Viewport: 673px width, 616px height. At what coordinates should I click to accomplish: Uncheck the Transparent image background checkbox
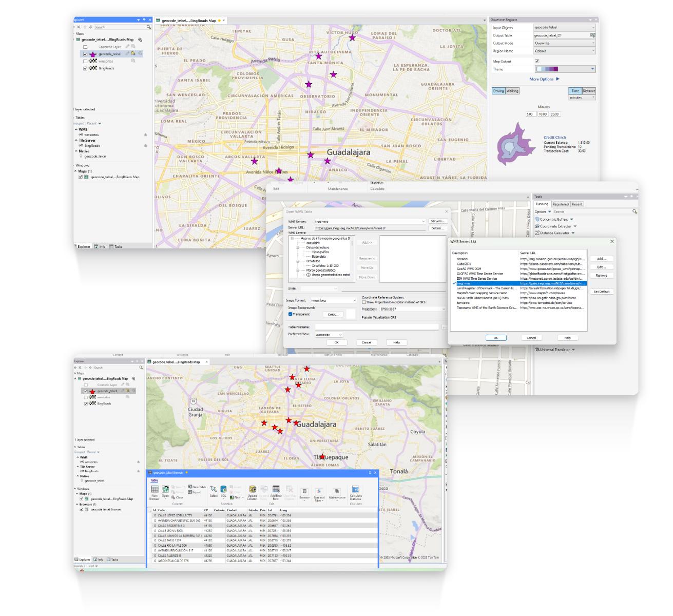point(291,314)
